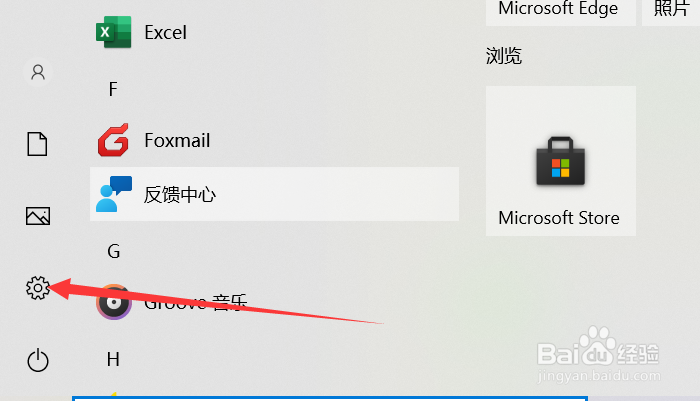Click the Power button icon
Image resolution: width=700 pixels, height=401 pixels.
pos(38,360)
